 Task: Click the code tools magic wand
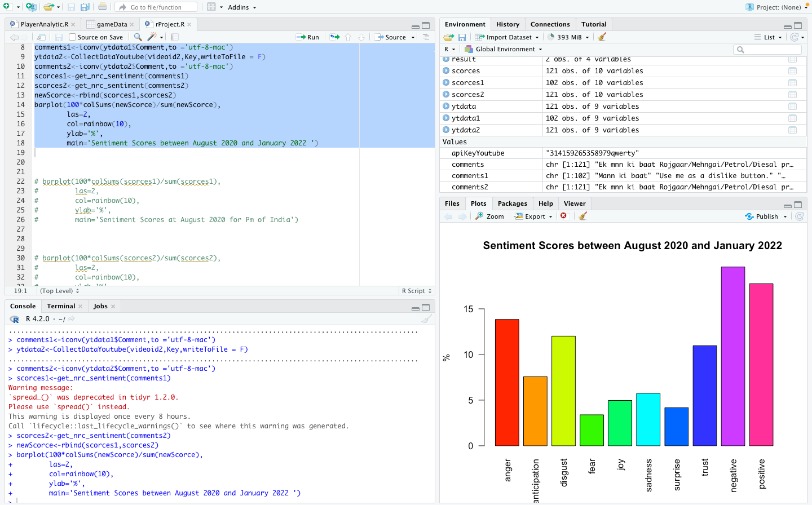152,37
